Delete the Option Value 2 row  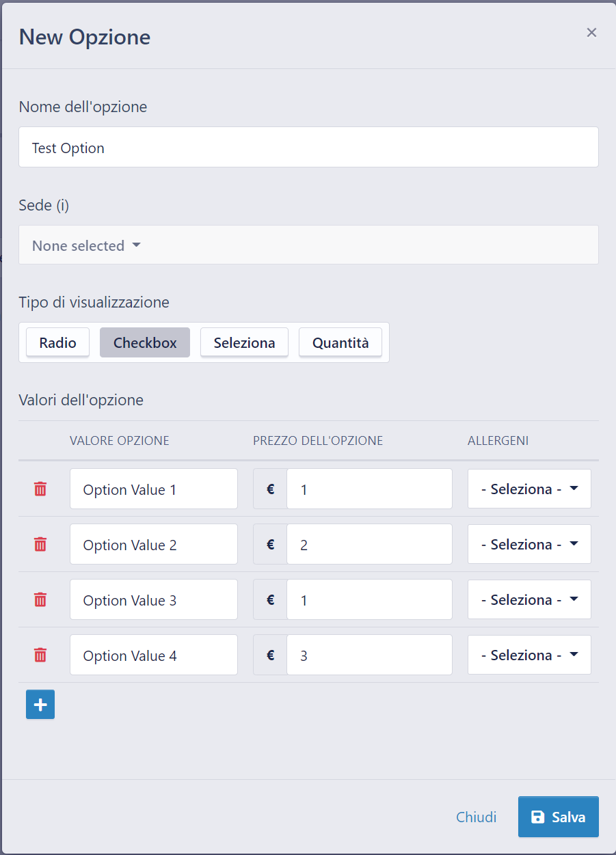click(x=40, y=544)
